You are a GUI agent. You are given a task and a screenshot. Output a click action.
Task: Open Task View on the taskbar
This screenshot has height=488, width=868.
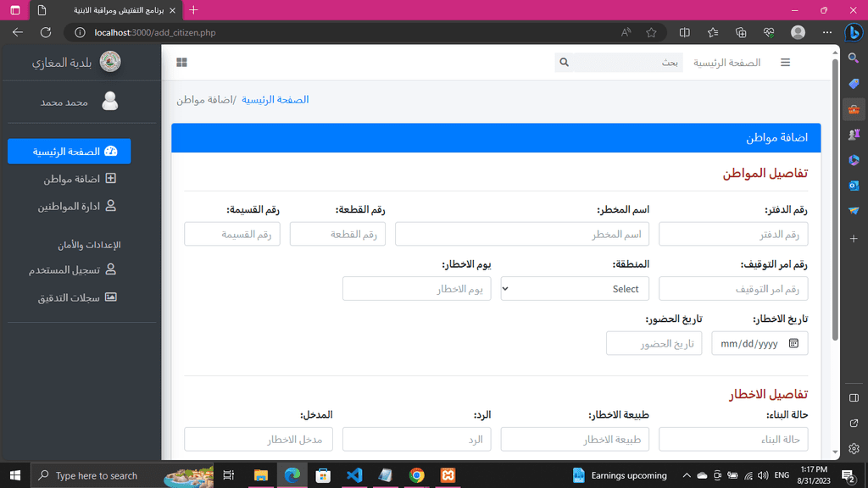click(228, 475)
